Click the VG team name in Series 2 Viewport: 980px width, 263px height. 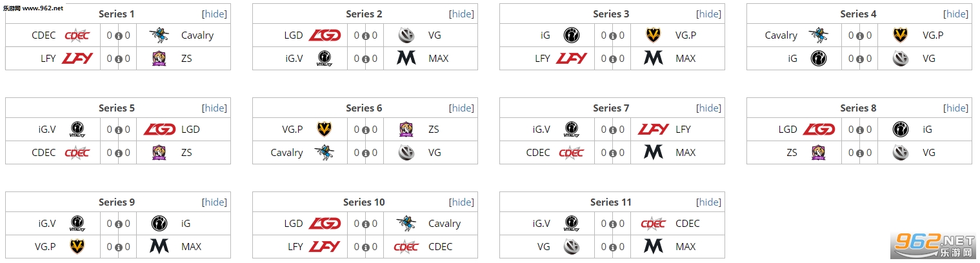tap(435, 35)
